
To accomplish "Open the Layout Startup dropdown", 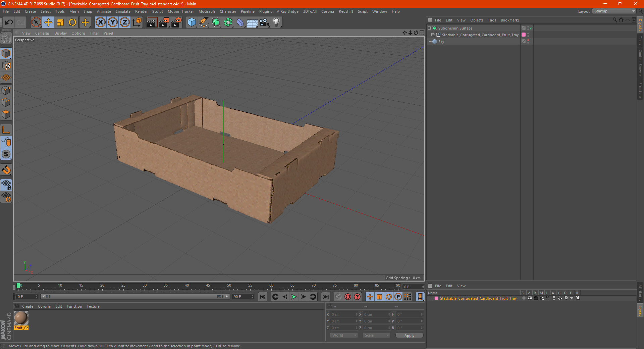I will pyautogui.click(x=614, y=11).
